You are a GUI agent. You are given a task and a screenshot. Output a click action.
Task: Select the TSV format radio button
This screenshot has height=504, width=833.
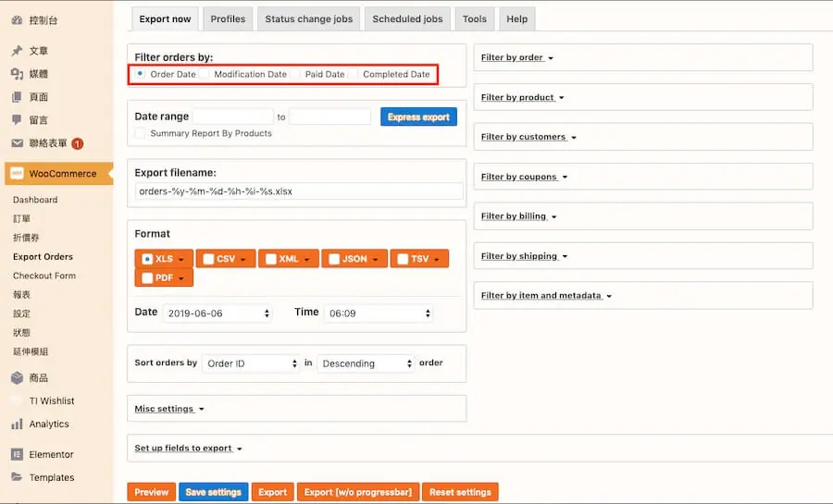pos(403,259)
